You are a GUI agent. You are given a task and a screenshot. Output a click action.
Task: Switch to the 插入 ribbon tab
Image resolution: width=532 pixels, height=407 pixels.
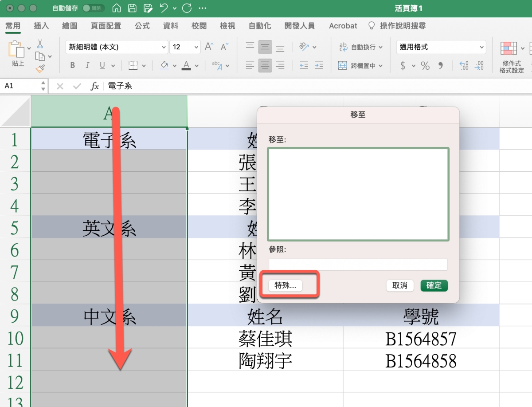point(41,26)
